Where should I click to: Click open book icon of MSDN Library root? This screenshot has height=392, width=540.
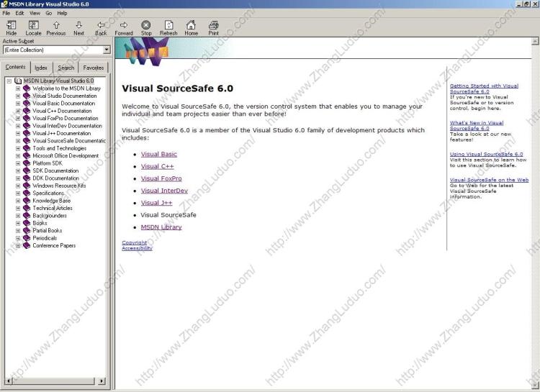(x=18, y=81)
